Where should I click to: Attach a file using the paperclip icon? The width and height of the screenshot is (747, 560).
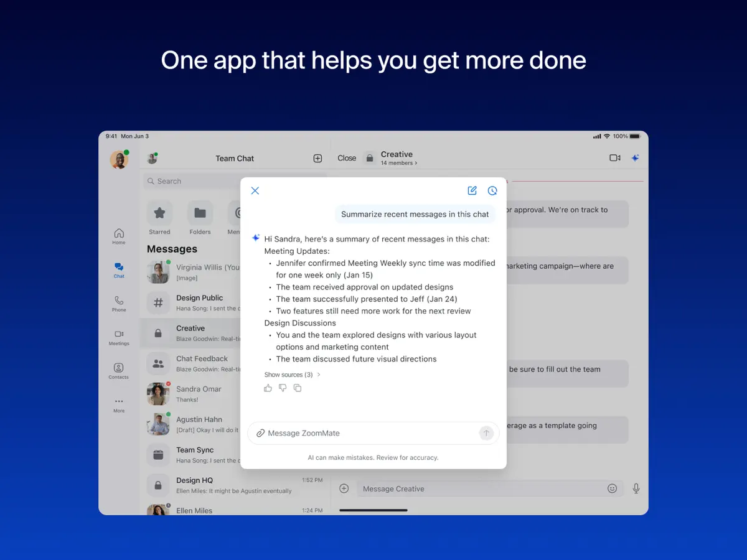[x=260, y=433]
